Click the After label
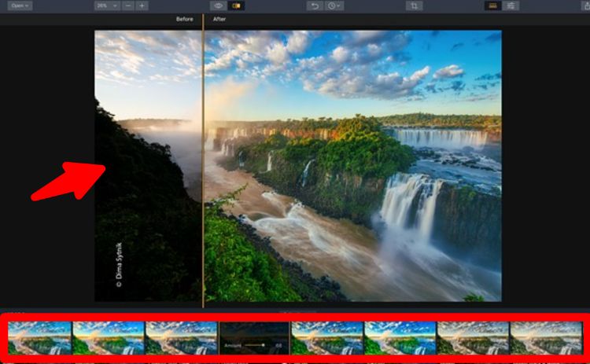 tap(219, 19)
